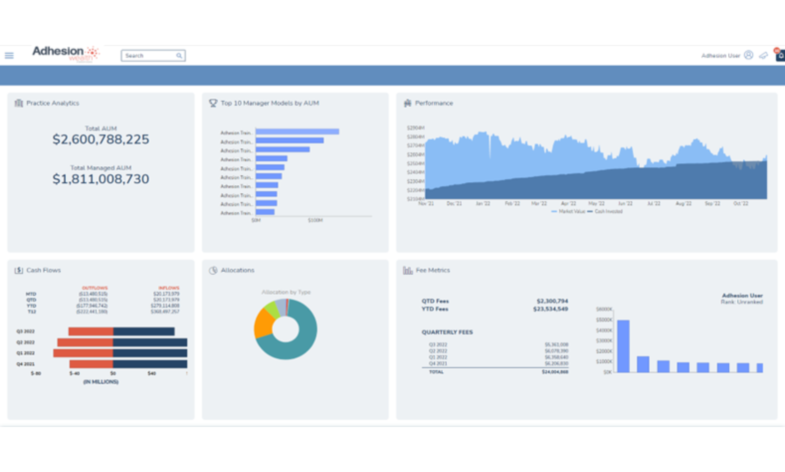Click the link icon beside user avatar

[x=764, y=56]
